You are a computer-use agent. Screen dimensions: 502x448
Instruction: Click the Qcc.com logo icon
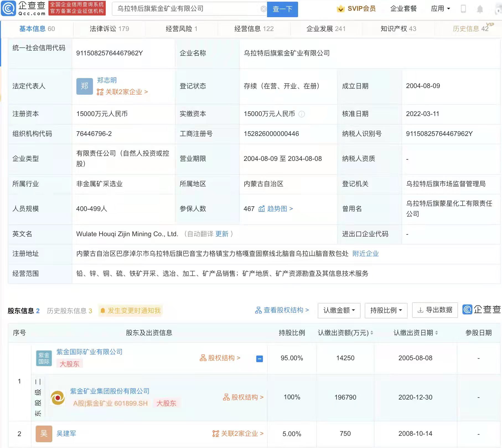pos(9,9)
